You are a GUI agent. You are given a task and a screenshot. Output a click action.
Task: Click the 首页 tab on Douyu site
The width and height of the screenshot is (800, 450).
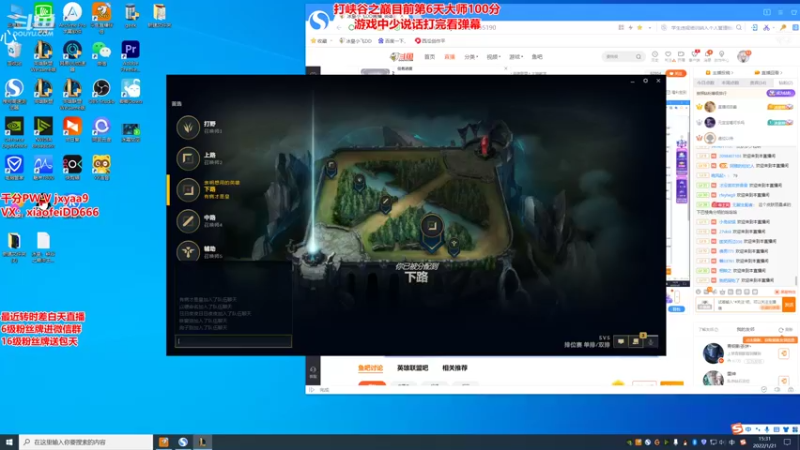point(430,57)
